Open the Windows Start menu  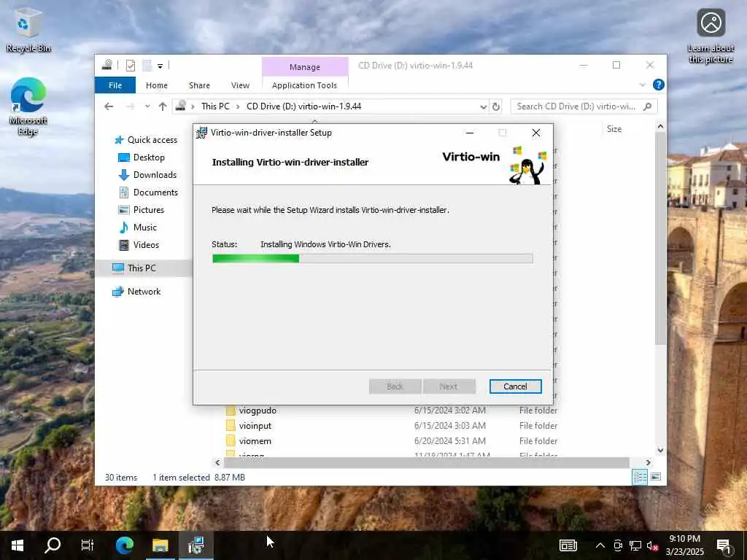click(18, 545)
